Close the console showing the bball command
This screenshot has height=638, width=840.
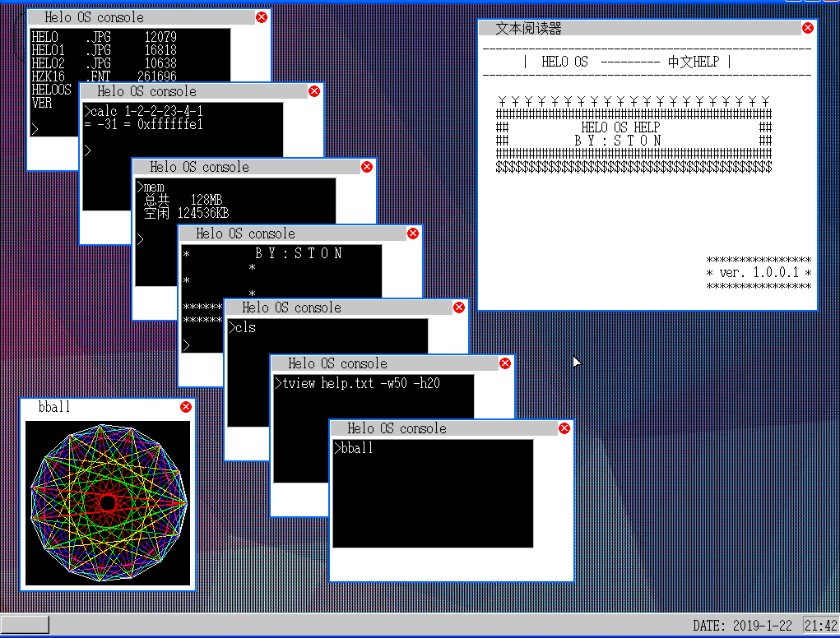tap(564, 428)
